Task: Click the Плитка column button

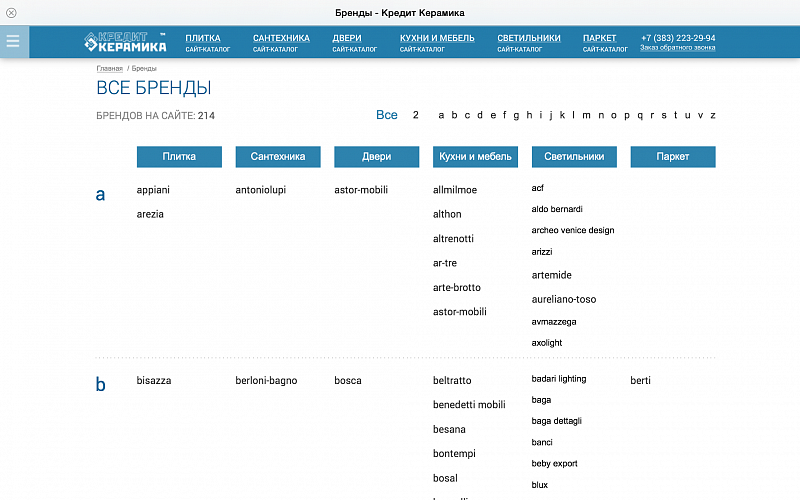Action: point(179,157)
